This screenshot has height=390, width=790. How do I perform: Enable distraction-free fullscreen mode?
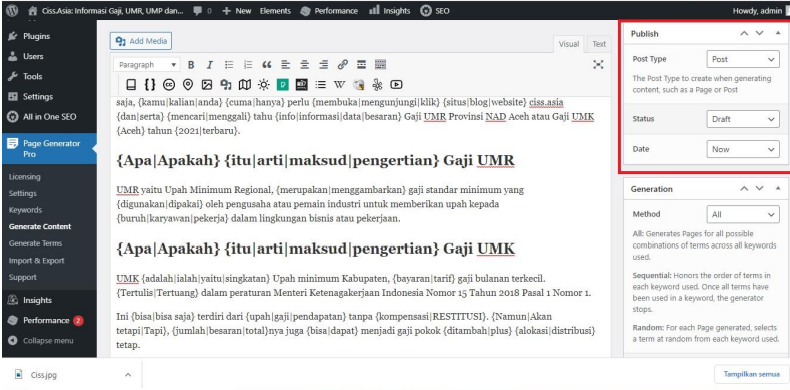pyautogui.click(x=598, y=64)
